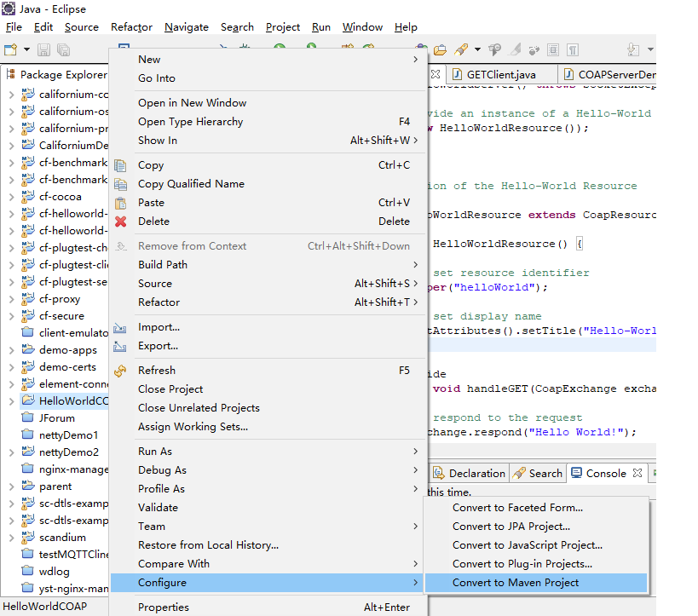Screen dimensions: 698x616
Task: Open the File menu in the menu bar
Action: click(14, 27)
